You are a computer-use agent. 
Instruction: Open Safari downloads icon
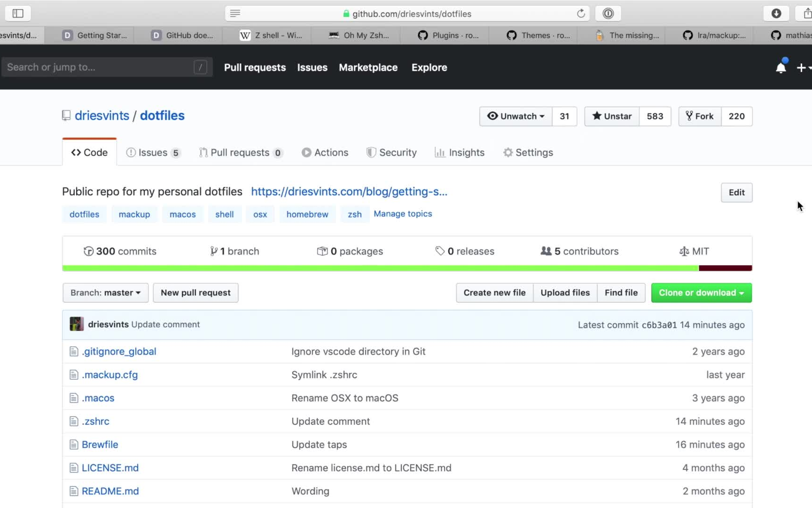pos(776,14)
